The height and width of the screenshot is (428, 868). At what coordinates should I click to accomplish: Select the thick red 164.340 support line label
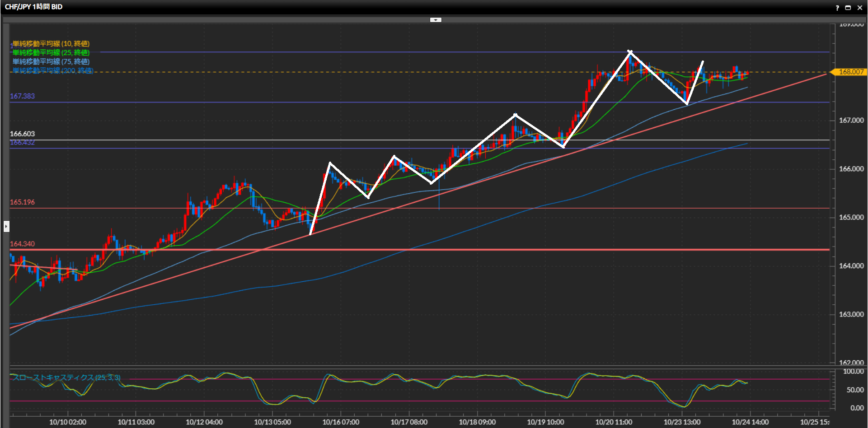(x=22, y=244)
